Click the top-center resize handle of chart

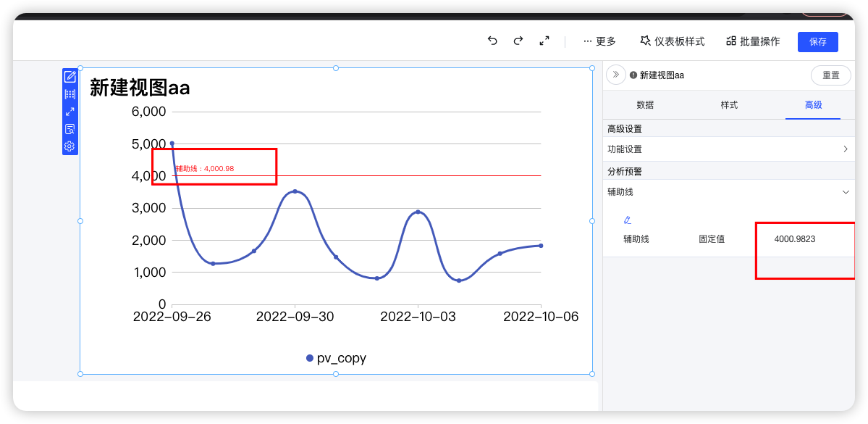(x=335, y=68)
